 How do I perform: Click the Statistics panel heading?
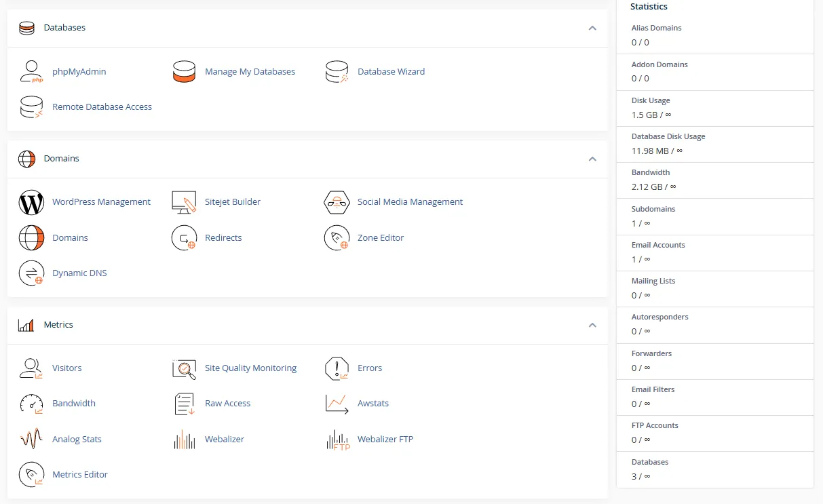pyautogui.click(x=649, y=6)
